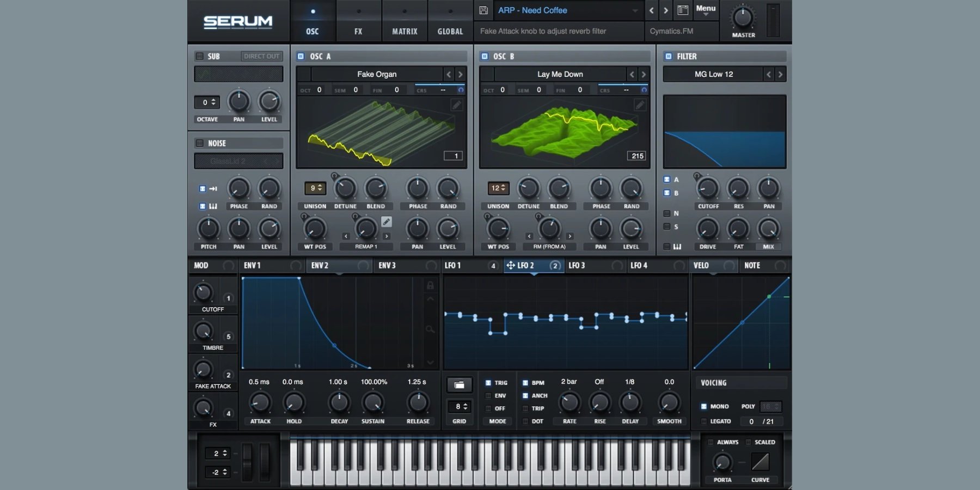
Task: Adjust the Master volume knob
Action: tap(743, 18)
